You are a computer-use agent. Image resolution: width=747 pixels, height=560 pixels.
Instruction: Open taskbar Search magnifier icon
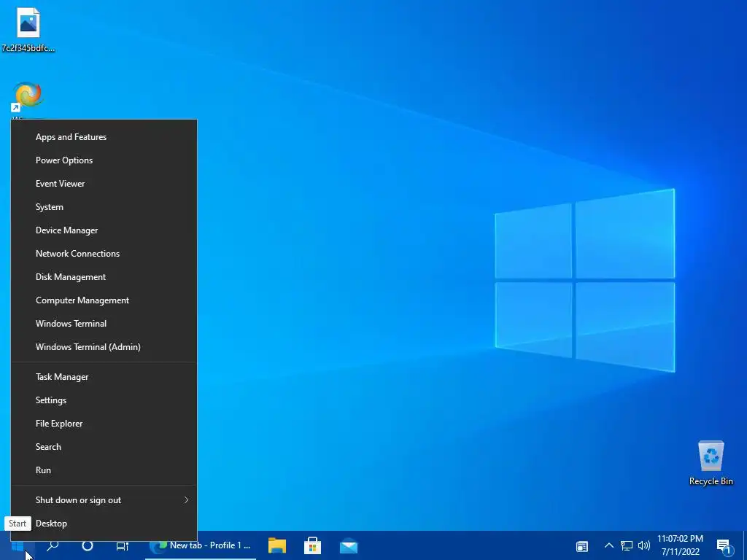[x=53, y=545]
